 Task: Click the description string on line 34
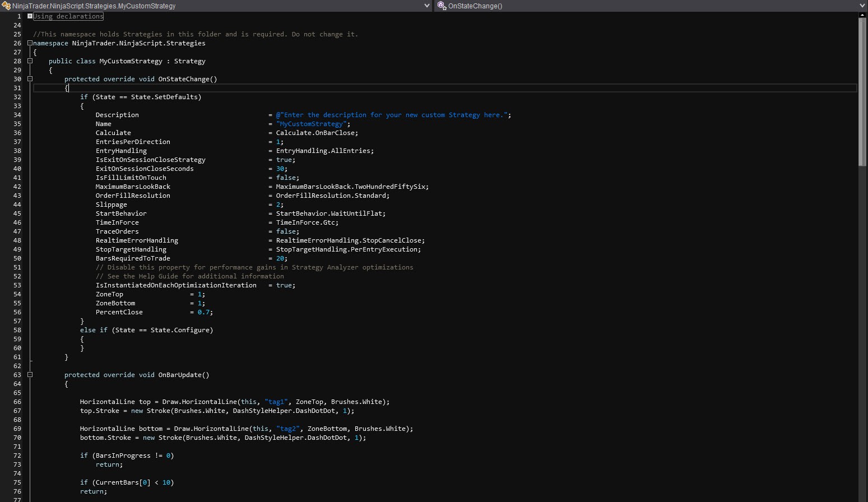pyautogui.click(x=392, y=115)
